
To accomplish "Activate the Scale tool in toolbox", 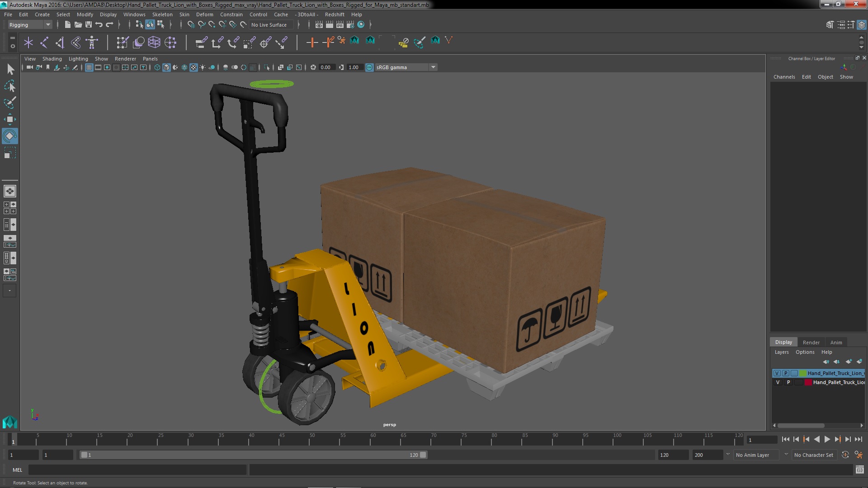I will point(9,153).
